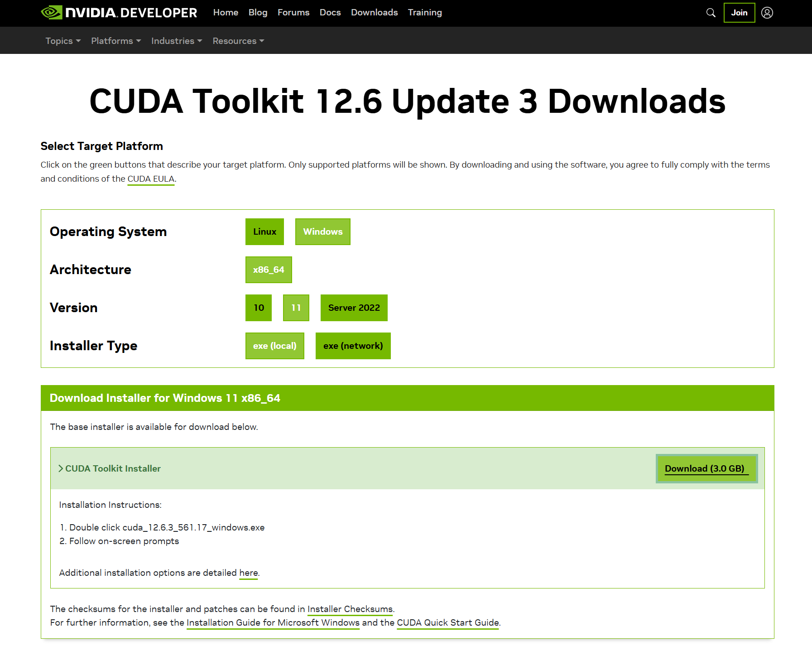The width and height of the screenshot is (812, 651).
Task: Expand the CUDA Toolkit Installer section
Action: point(110,468)
